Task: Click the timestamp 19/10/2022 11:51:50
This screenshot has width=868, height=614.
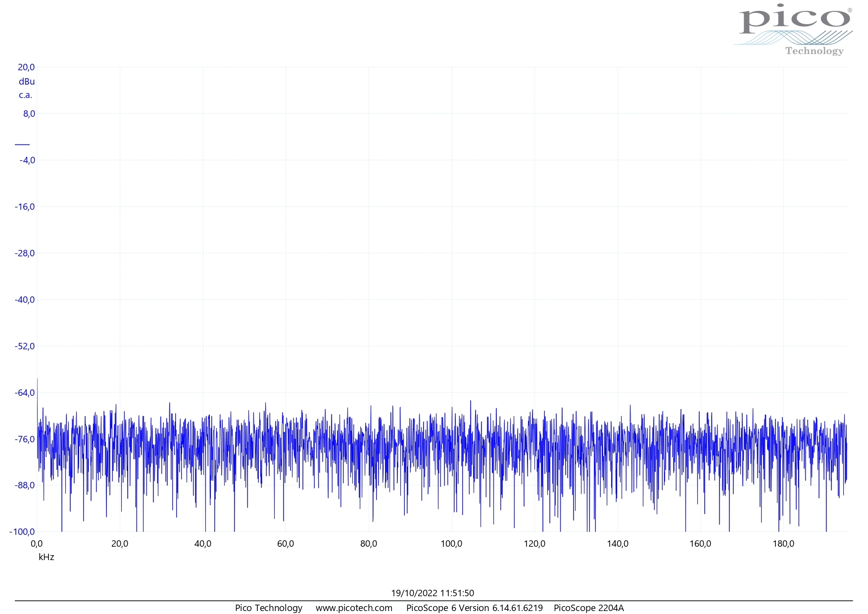Action: (433, 593)
